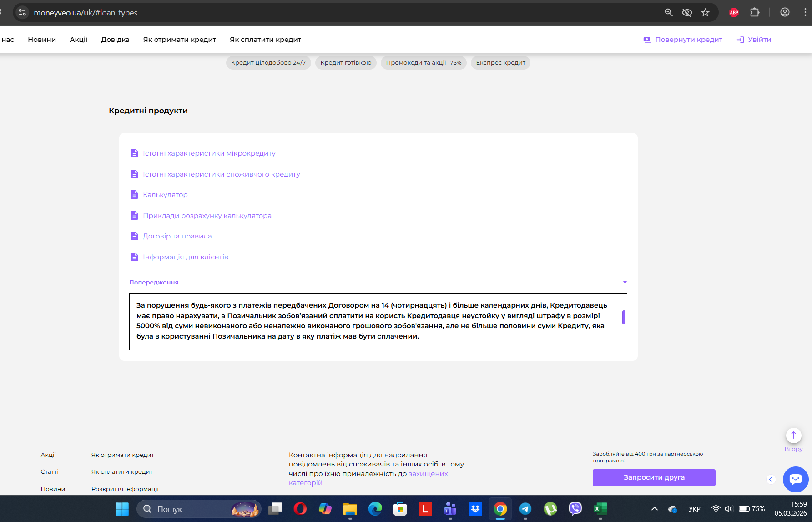Screen dimensions: 812x522
Task: Click the Попередження heading
Action: pyautogui.click(x=154, y=283)
